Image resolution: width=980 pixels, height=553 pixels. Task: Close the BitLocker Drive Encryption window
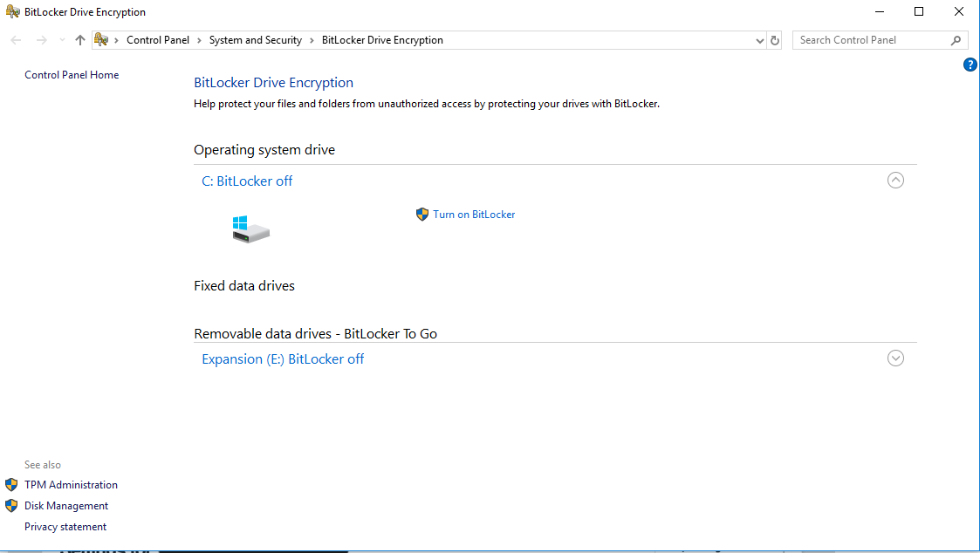[x=959, y=11]
